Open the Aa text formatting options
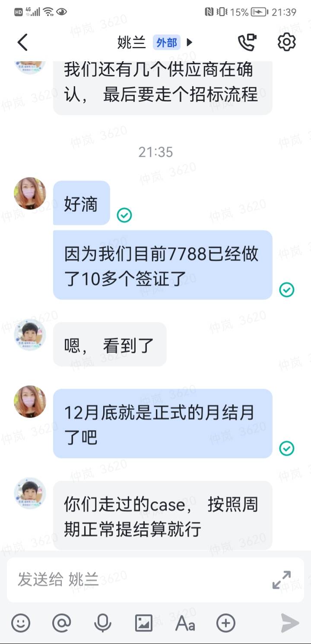 [x=185, y=623]
